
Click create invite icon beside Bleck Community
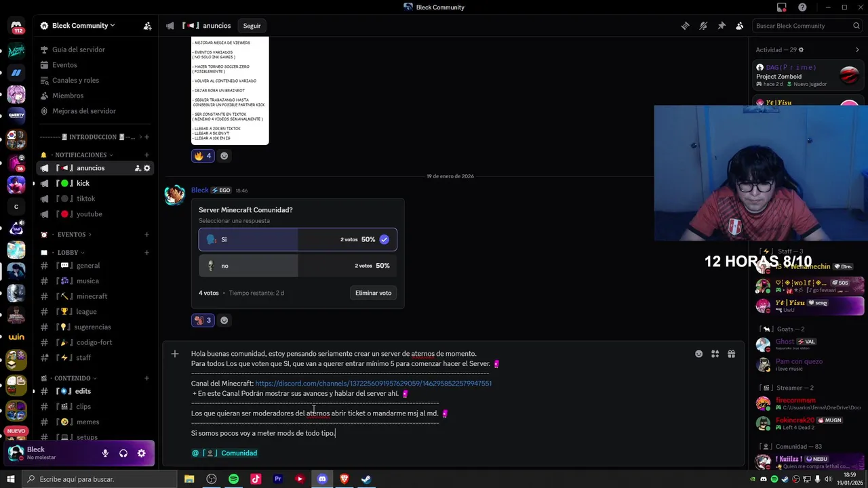click(x=147, y=26)
